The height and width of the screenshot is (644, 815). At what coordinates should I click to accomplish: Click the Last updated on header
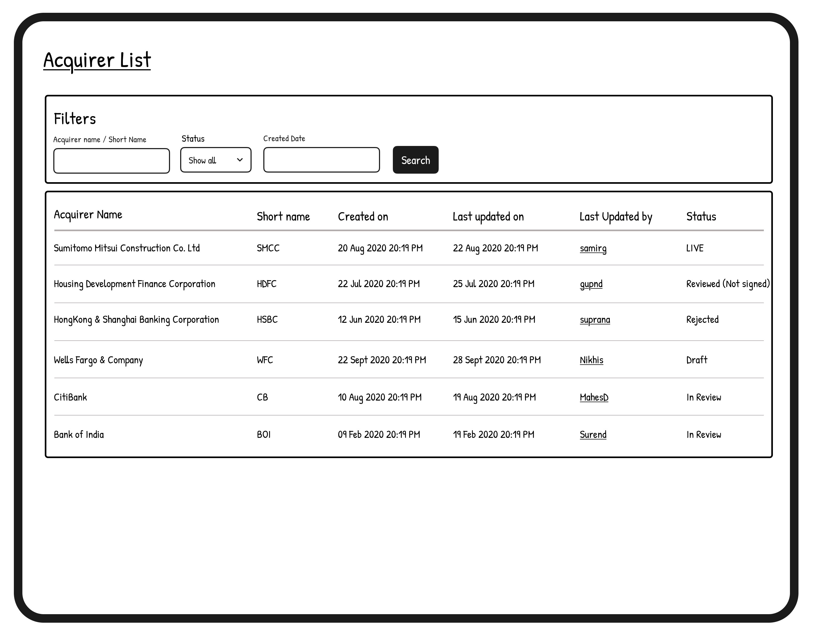click(488, 217)
